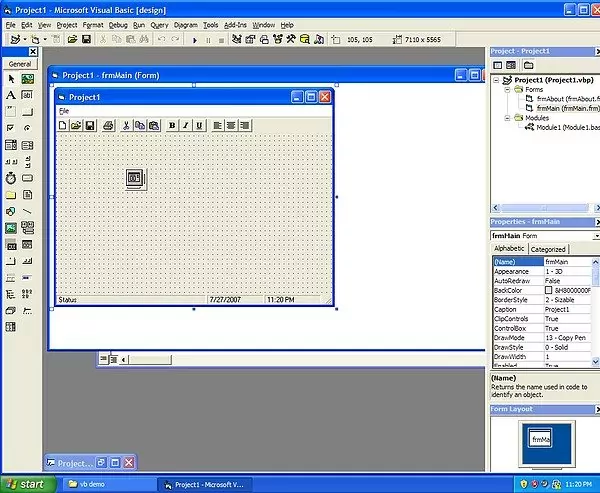
Task: Click the Print icon on the form's toolbar
Action: coord(109,125)
